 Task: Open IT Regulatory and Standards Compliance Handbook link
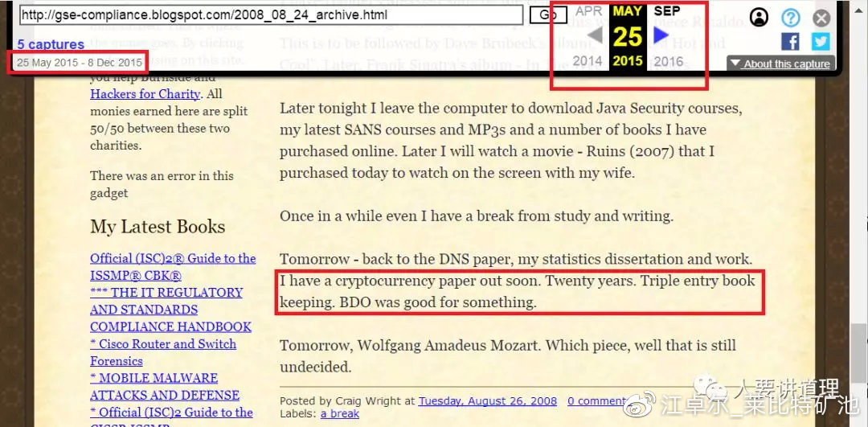tap(170, 310)
